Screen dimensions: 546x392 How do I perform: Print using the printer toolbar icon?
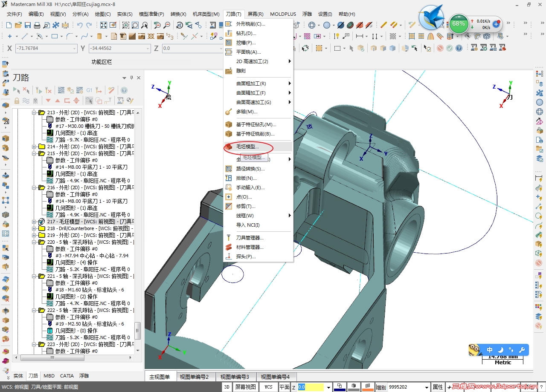click(37, 25)
